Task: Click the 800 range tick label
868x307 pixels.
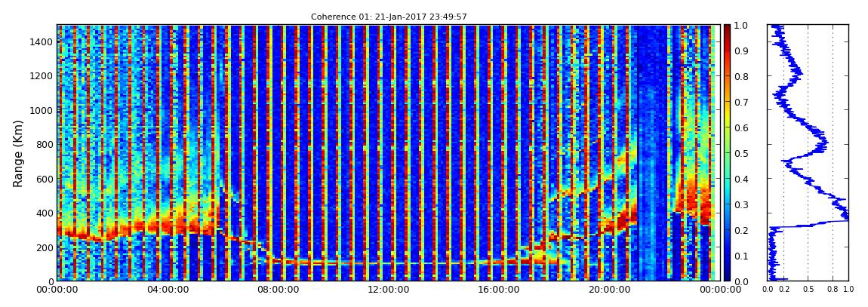Action: coord(45,144)
